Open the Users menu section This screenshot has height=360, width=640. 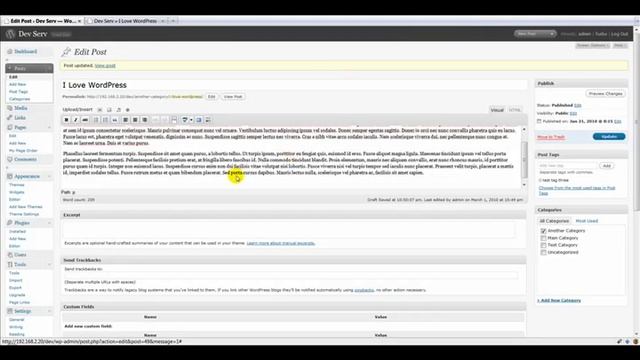(20, 255)
